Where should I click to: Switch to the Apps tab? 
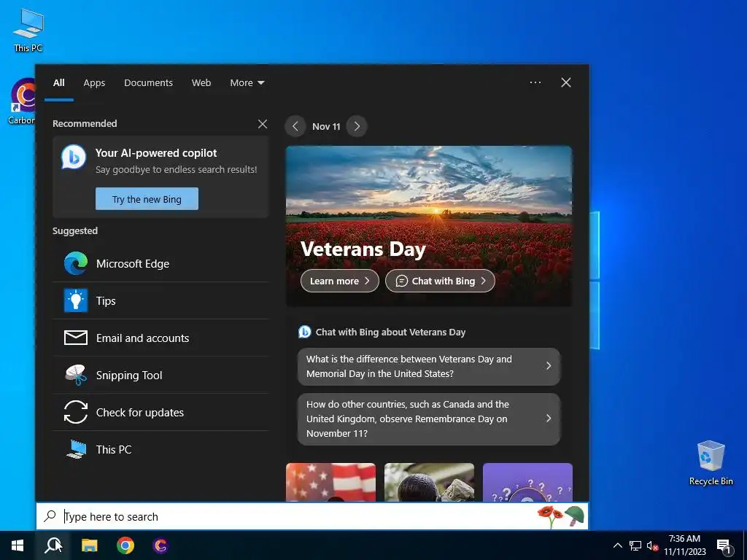click(x=94, y=82)
